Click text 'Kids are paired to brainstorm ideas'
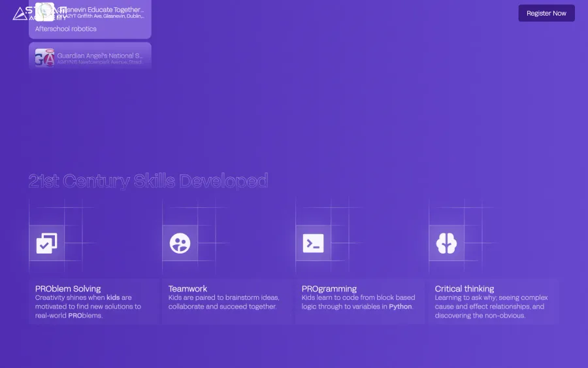This screenshot has width=588, height=368. click(223, 297)
